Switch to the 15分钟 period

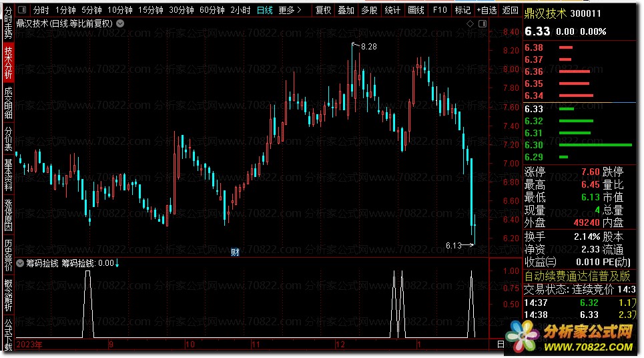[150, 10]
